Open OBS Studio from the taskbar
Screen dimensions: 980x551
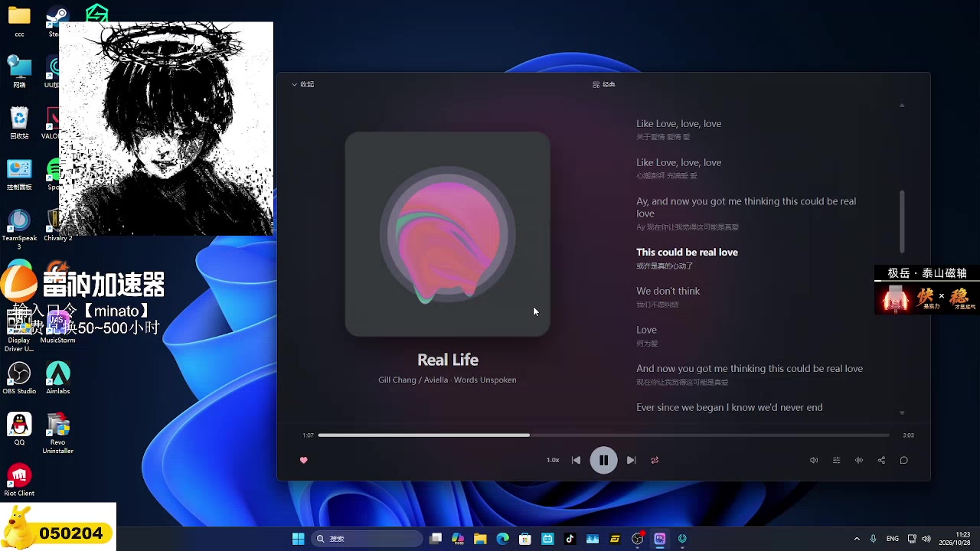click(x=637, y=539)
